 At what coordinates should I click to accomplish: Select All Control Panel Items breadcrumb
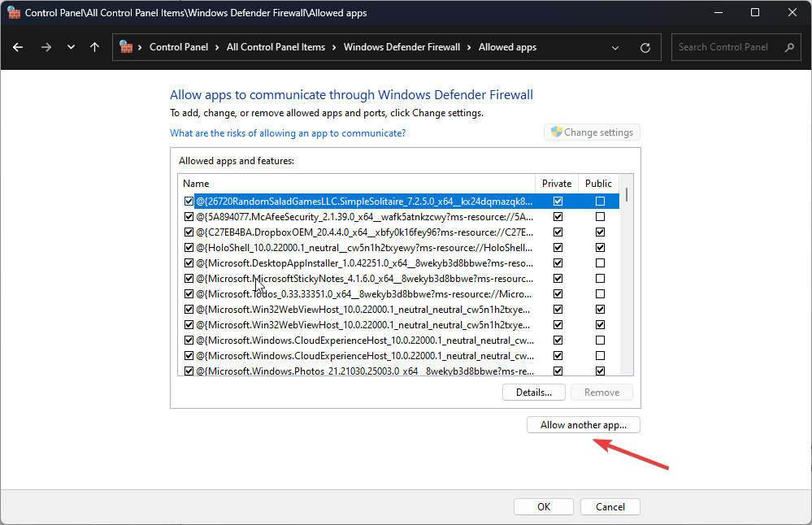tap(276, 47)
